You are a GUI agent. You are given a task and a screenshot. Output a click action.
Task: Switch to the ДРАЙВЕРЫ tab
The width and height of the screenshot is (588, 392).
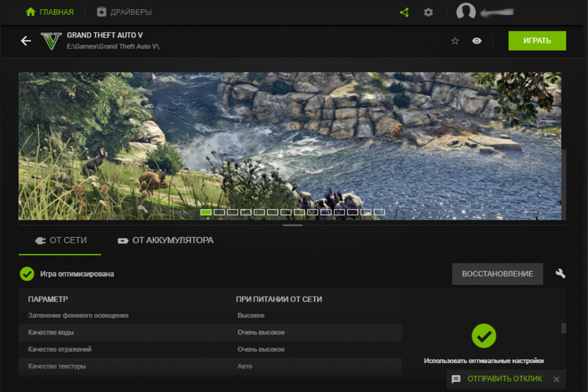pyautogui.click(x=124, y=12)
